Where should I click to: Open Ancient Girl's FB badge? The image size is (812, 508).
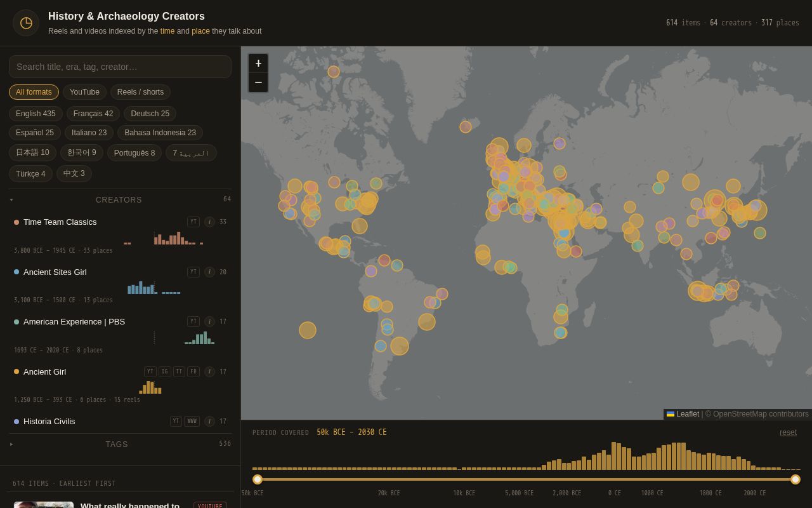(x=193, y=371)
